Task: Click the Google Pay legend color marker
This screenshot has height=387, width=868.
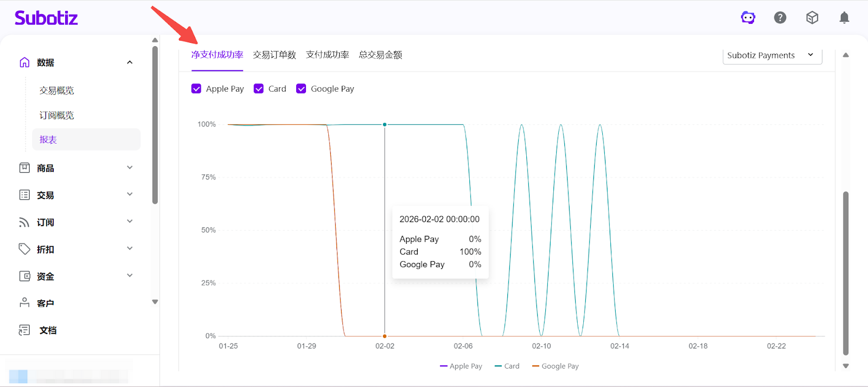Action: coord(535,366)
